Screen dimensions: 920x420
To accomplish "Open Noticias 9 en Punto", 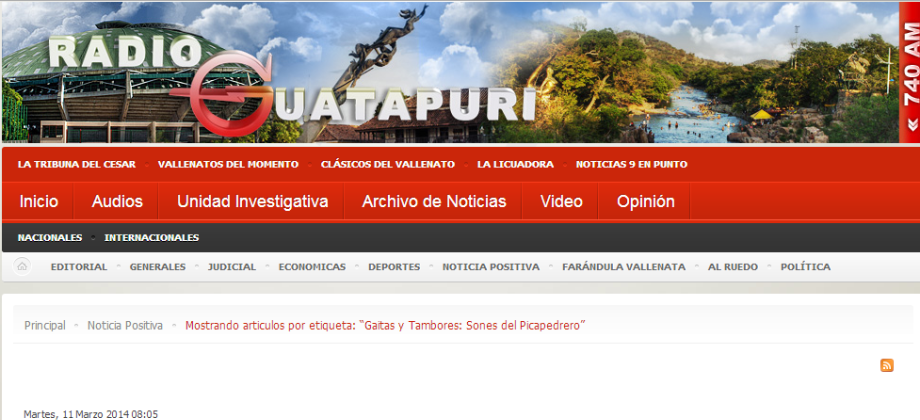I will 631,164.
